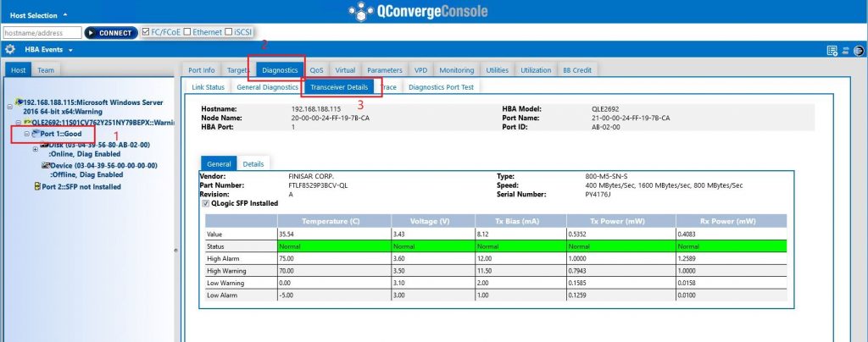Image resolution: width=868 pixels, height=342 pixels.
Task: Open the Parameters tab
Action: pyautogui.click(x=385, y=70)
